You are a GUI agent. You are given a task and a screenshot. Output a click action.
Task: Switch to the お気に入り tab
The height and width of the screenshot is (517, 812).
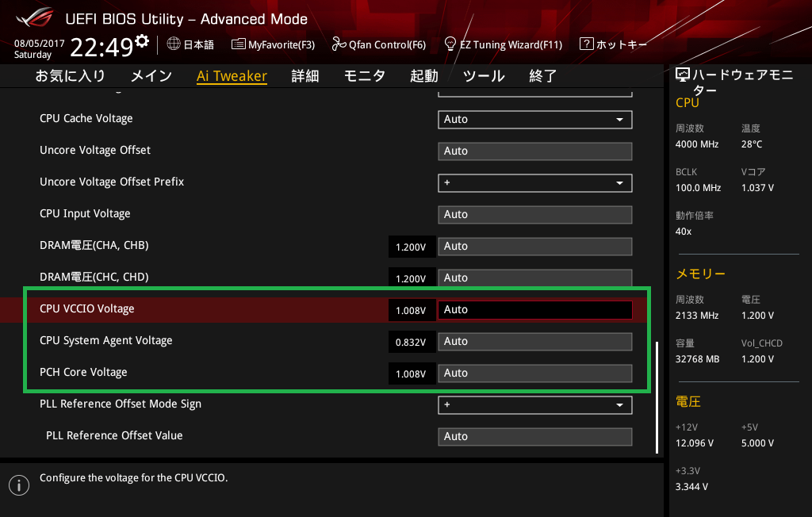[70, 76]
